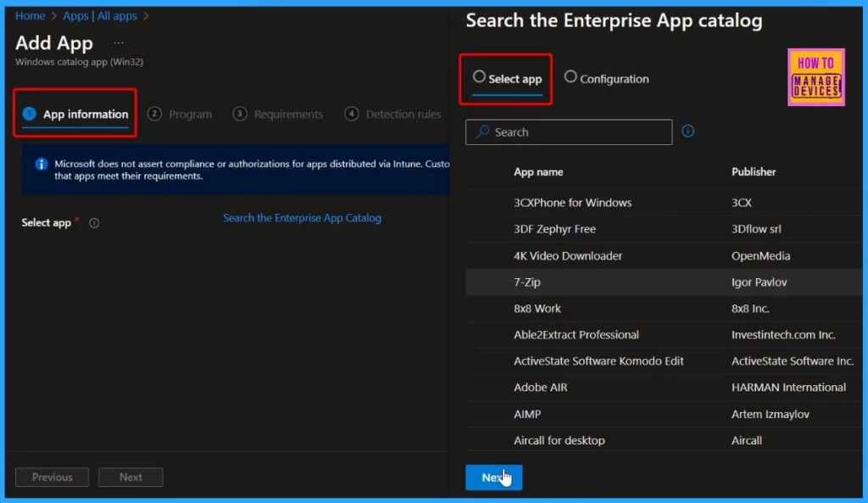Click the blue info icon in compliance banner
868x503 pixels.
(41, 164)
